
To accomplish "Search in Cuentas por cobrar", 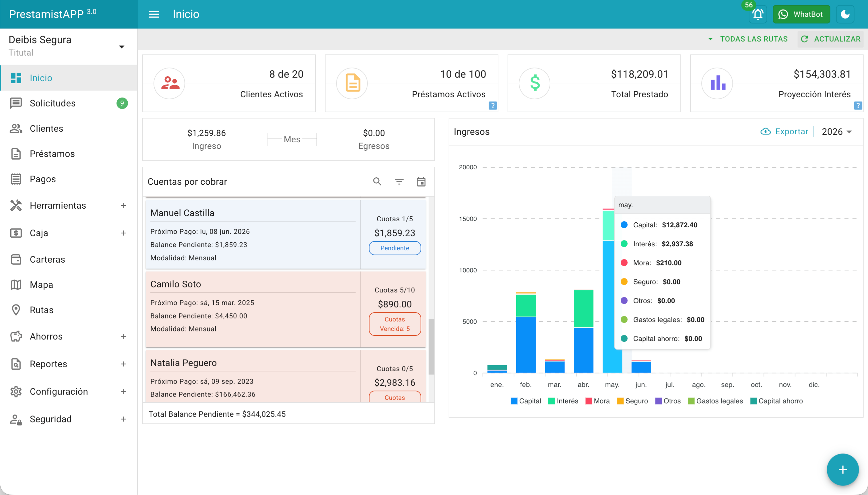I will tap(377, 182).
